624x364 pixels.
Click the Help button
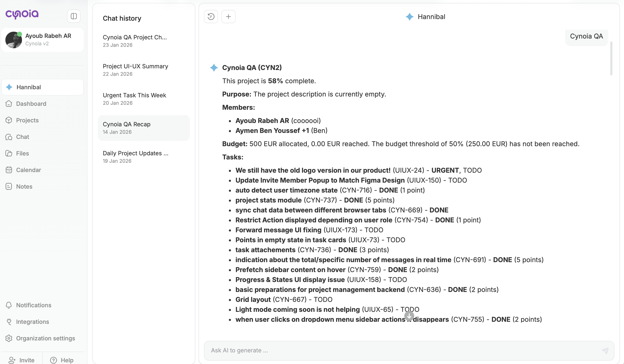62,360
